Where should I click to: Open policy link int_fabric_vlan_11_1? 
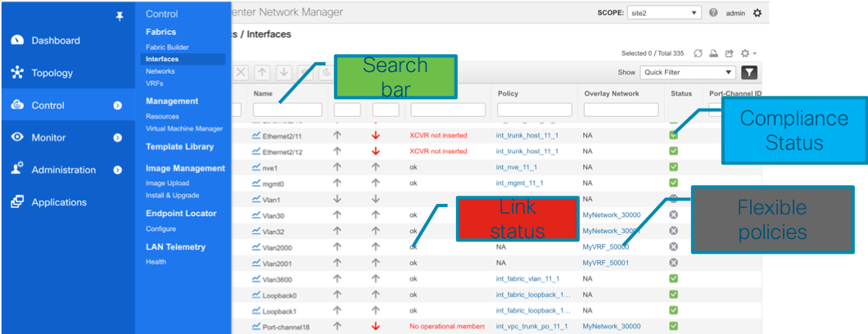527,278
